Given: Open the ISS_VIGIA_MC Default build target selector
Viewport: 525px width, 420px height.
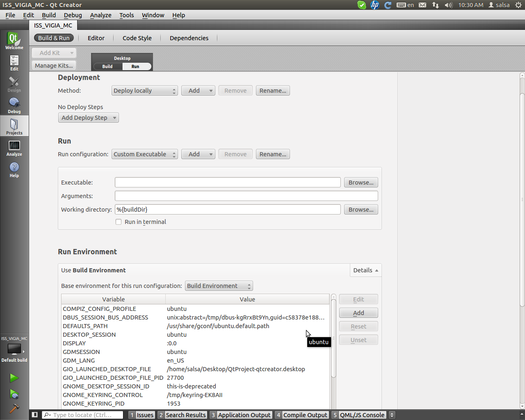Looking at the screenshot, I should pos(14,349).
